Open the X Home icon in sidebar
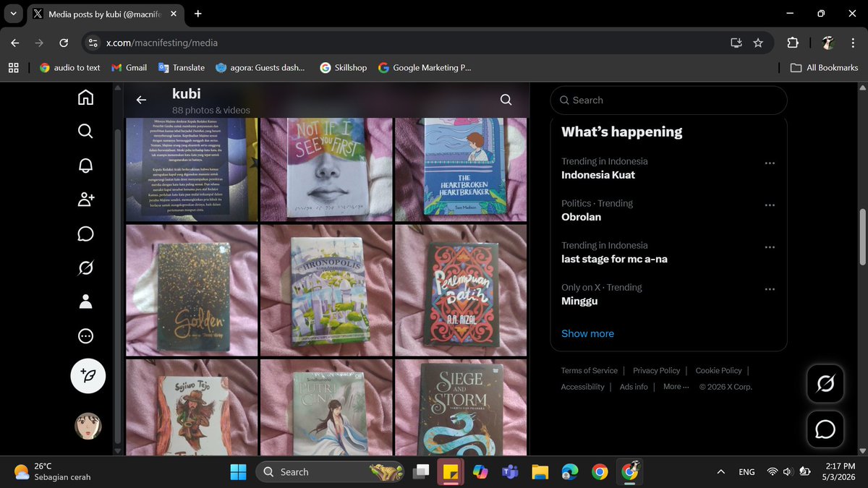This screenshot has height=488, width=868. tap(85, 97)
